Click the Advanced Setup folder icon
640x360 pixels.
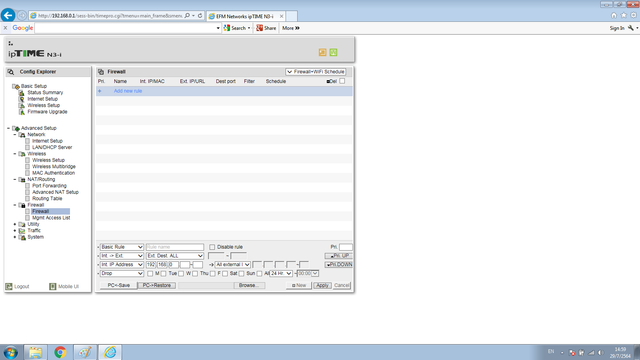(x=16, y=128)
